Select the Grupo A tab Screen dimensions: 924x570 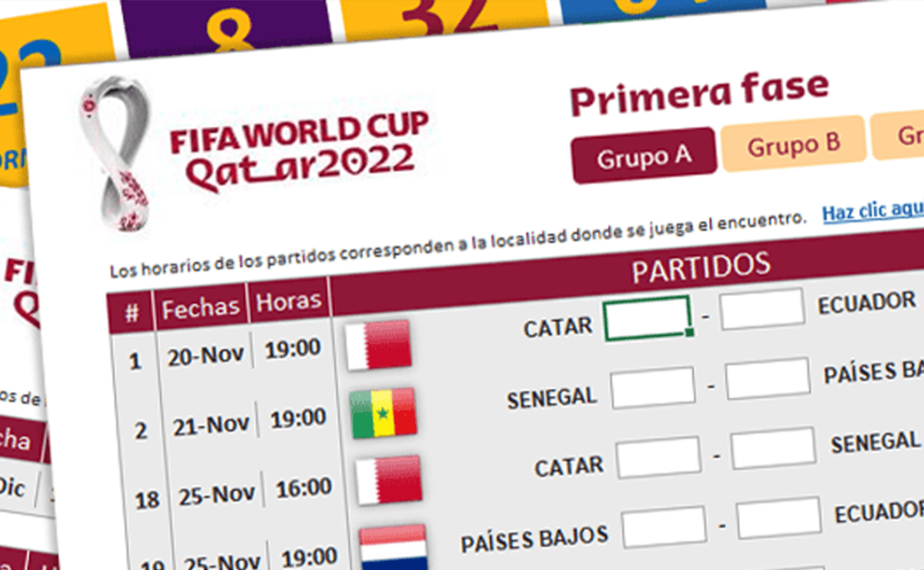[x=644, y=156]
